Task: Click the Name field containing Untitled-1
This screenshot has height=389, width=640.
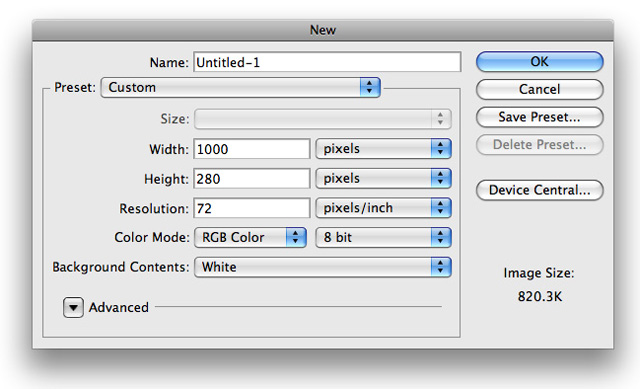Action: coord(327,62)
